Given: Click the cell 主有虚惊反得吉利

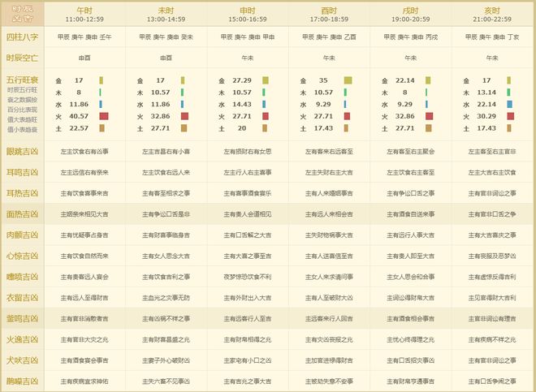Looking at the screenshot, I should click(492, 277).
